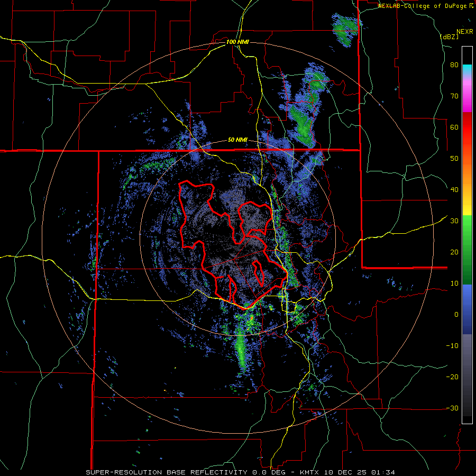Screen dimensions: 476x476
Task: Click the 30 value on the dBZ scale
Action: [x=454, y=221]
